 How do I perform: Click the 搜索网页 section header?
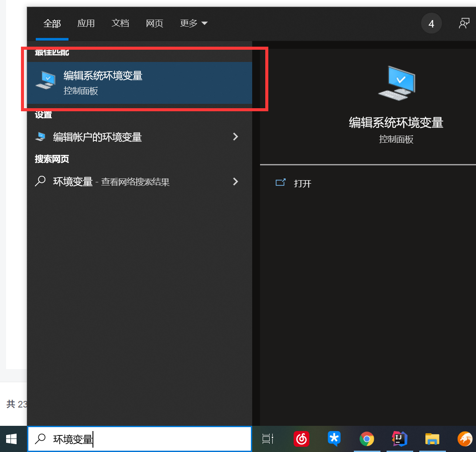point(52,159)
